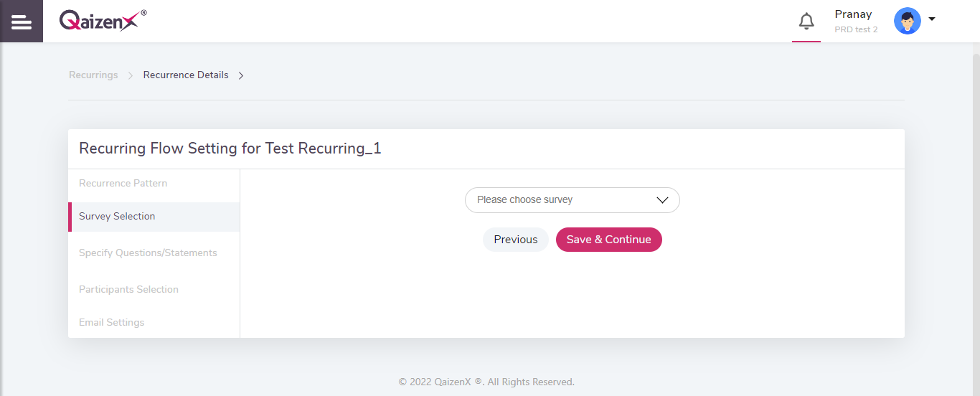Open the Please choose survey dropdown
This screenshot has width=980, height=396.
click(x=573, y=200)
